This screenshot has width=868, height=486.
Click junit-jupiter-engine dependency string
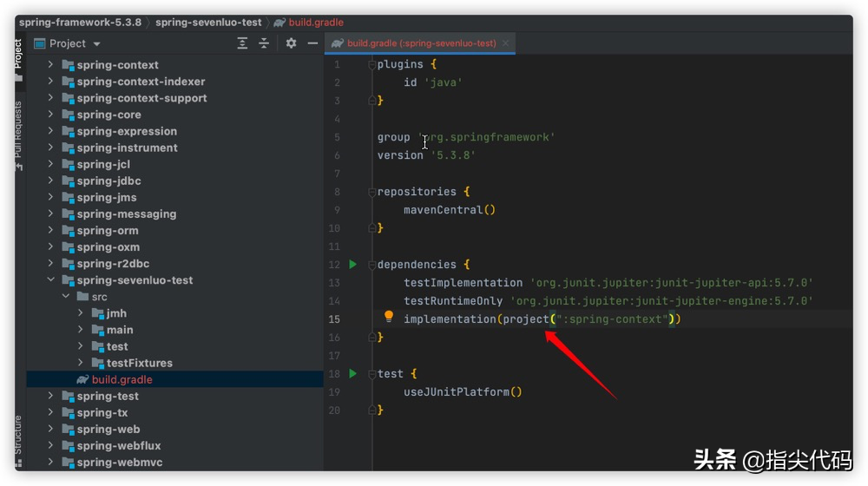(661, 301)
